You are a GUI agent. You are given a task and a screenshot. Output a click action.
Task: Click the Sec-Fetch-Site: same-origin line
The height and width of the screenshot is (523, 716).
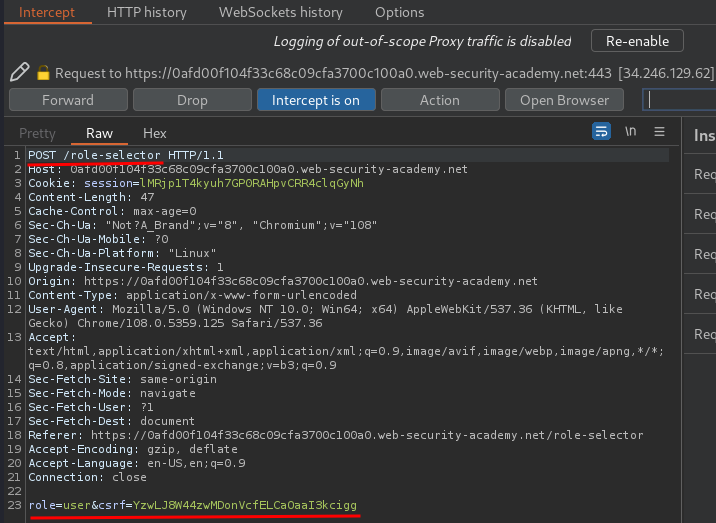[x=122, y=379]
